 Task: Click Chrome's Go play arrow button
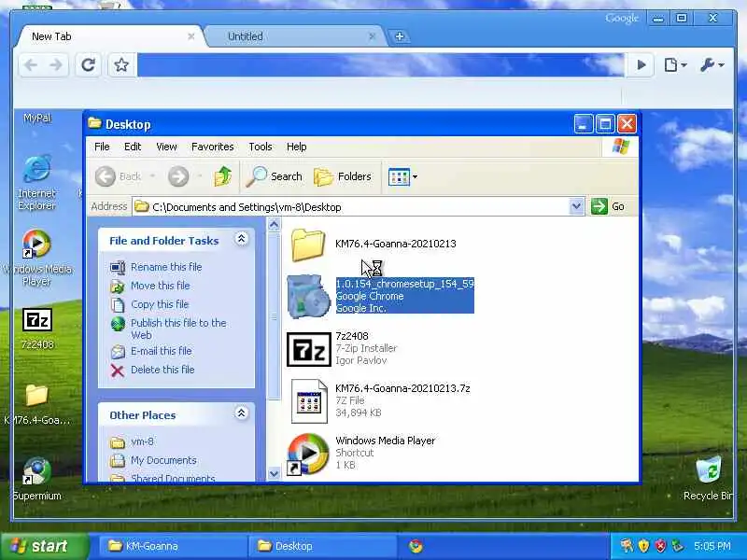coord(641,64)
